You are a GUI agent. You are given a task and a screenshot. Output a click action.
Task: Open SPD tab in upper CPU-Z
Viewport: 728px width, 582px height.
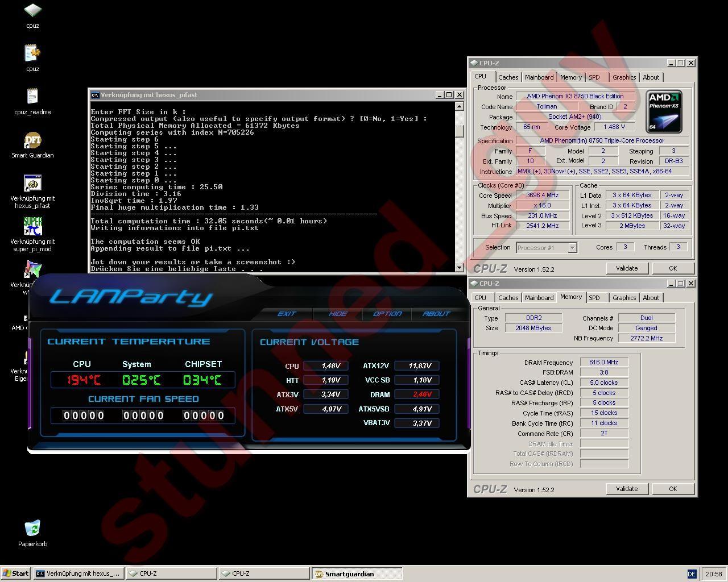(594, 77)
